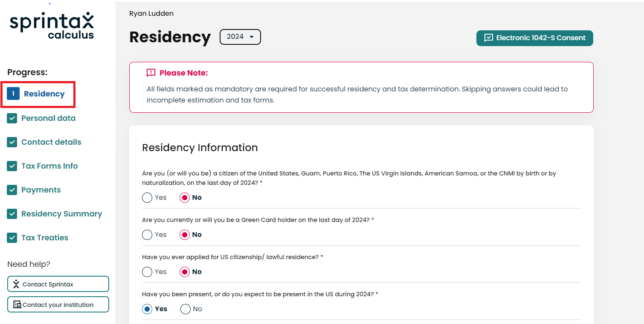Screen dimensions: 644x324
Task: Click the Residency Summary checkmark icon
Action: pos(12,214)
